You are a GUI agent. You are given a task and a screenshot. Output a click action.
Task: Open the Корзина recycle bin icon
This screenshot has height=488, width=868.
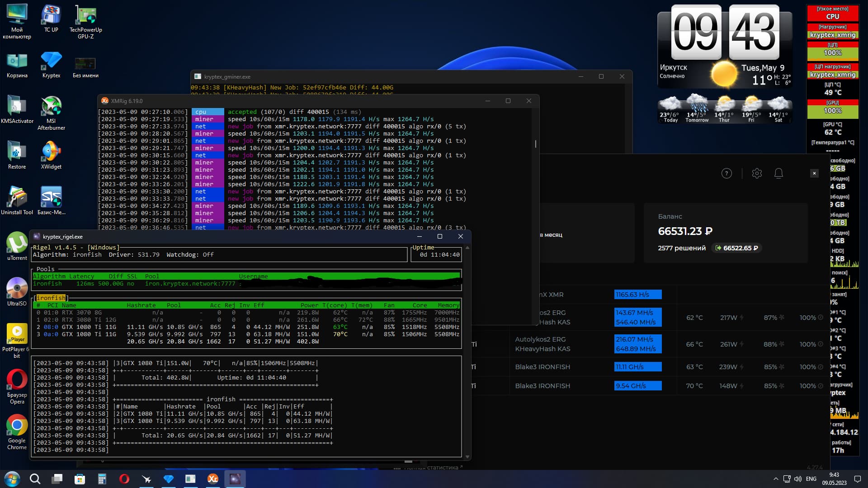[x=17, y=65]
